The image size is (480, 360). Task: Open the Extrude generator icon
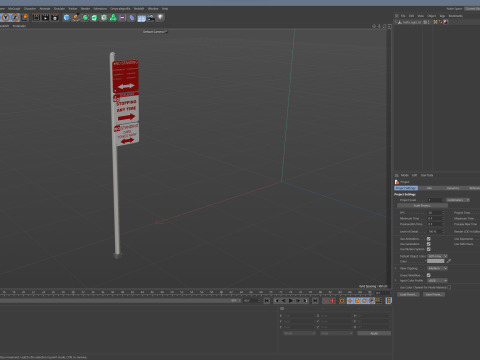[x=95, y=18]
